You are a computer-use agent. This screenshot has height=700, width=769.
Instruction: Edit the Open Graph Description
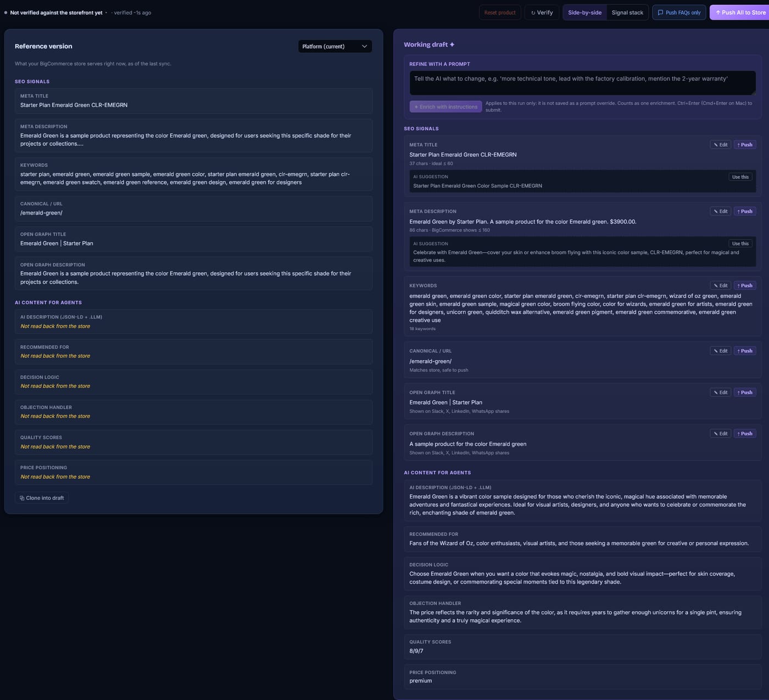[720, 434]
